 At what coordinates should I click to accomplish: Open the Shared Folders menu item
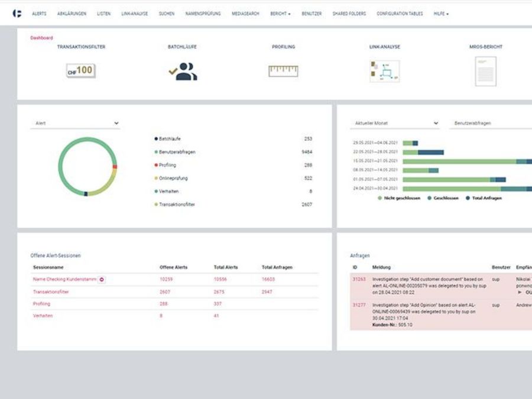tap(349, 14)
